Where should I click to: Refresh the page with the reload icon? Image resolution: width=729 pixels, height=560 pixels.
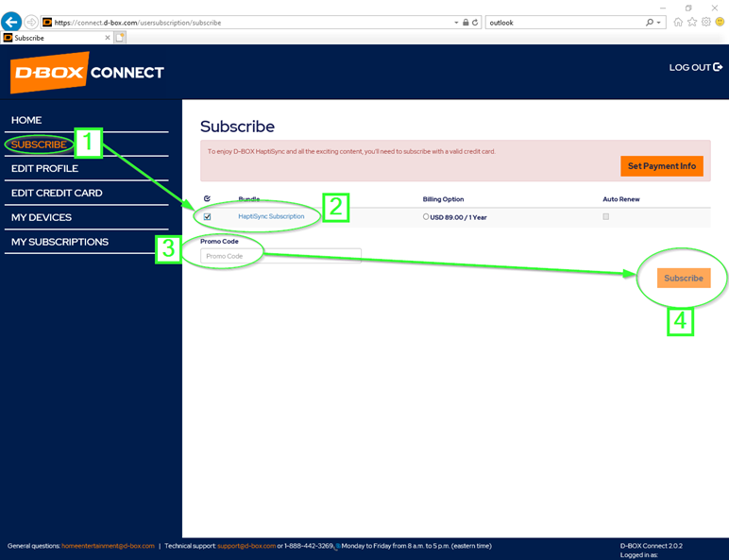(475, 23)
